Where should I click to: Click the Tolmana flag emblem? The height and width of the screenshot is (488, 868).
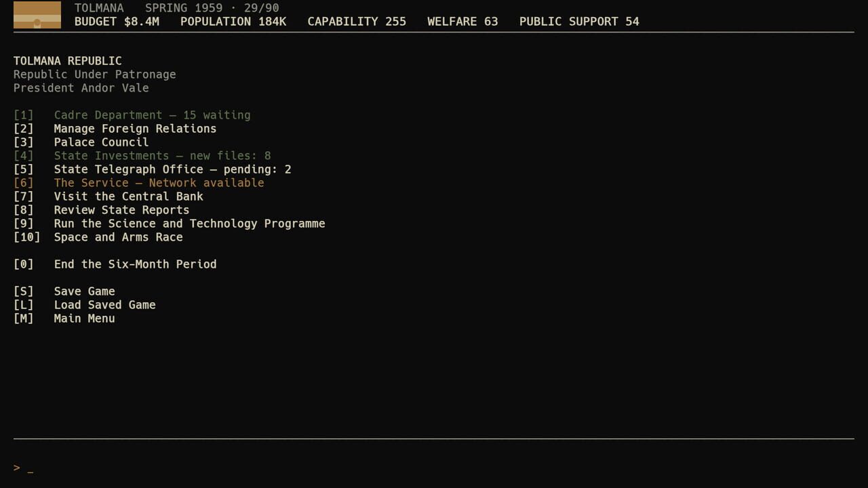tap(37, 15)
